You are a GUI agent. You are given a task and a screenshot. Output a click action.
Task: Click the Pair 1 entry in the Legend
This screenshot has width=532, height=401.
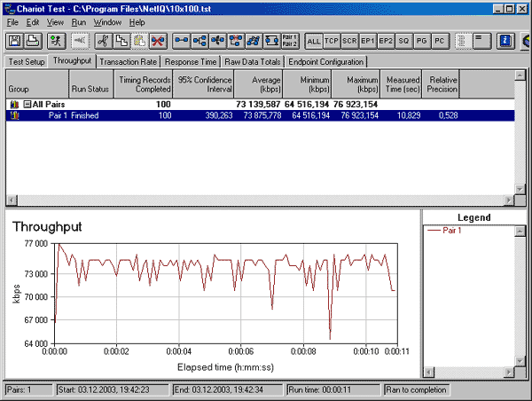(x=444, y=231)
